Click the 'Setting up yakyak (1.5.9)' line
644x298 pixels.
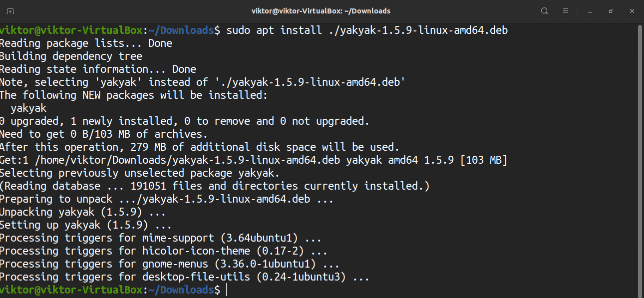tap(85, 225)
